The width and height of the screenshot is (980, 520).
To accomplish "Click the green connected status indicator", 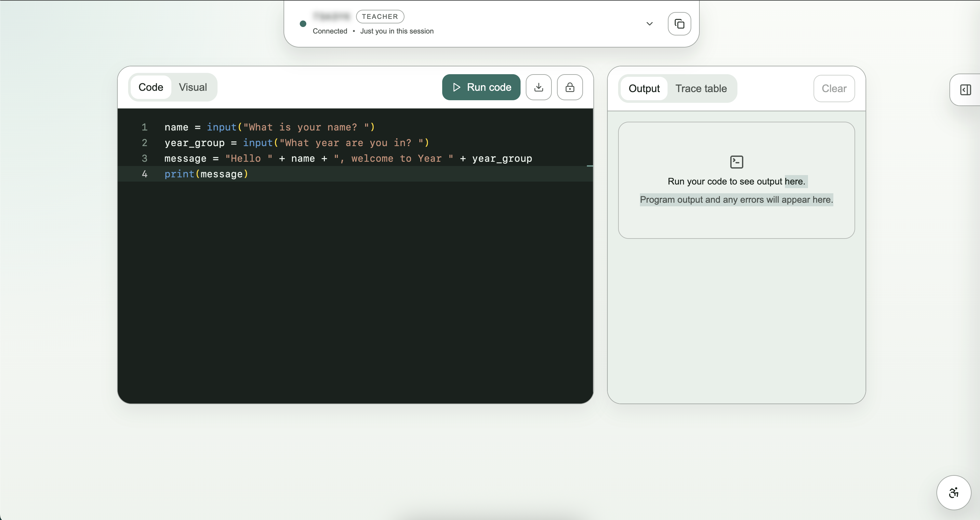I will click(303, 24).
